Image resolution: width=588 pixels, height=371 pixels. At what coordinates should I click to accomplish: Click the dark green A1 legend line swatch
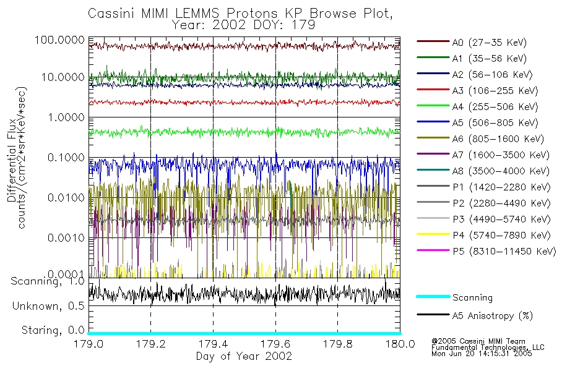[433, 58]
